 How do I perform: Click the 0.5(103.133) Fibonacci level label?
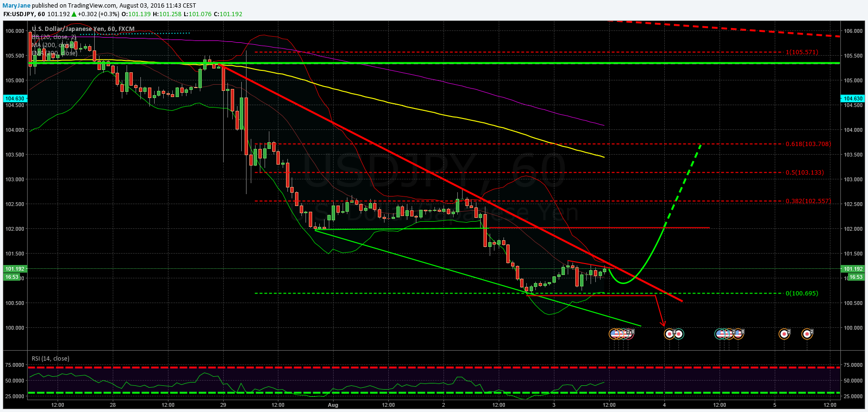(805, 173)
